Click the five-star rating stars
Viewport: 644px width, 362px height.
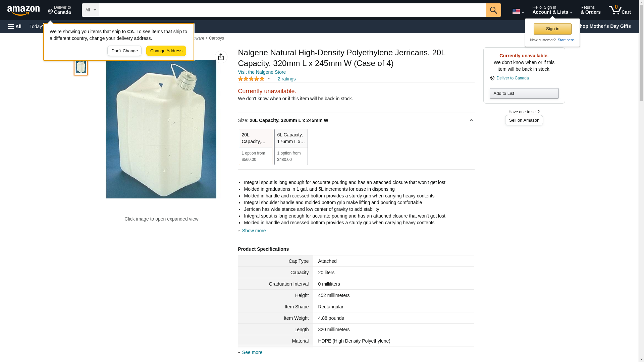coord(251,79)
